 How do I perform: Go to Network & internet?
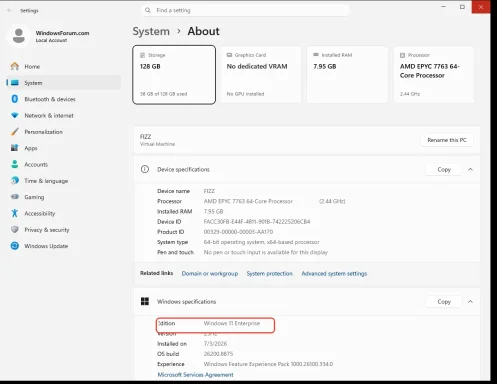(63, 115)
